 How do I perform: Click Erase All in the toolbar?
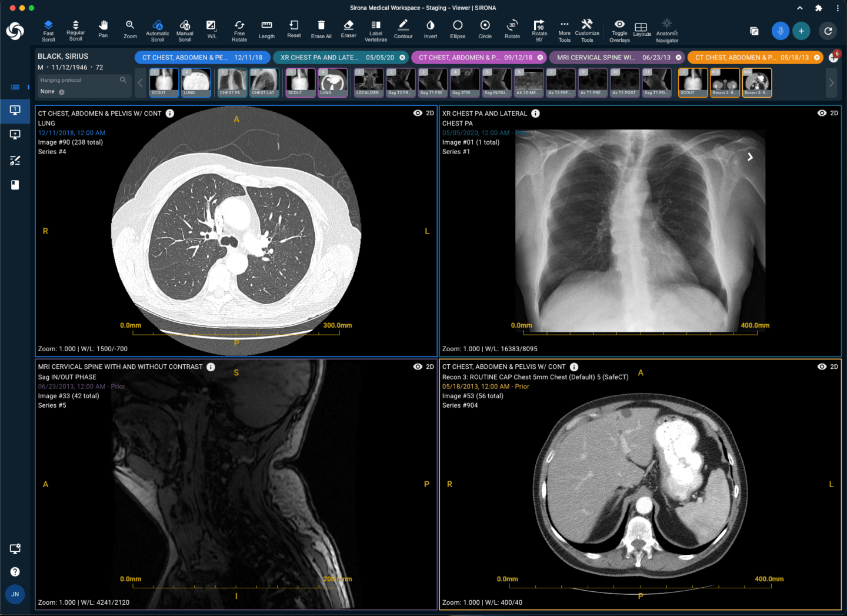tap(321, 29)
